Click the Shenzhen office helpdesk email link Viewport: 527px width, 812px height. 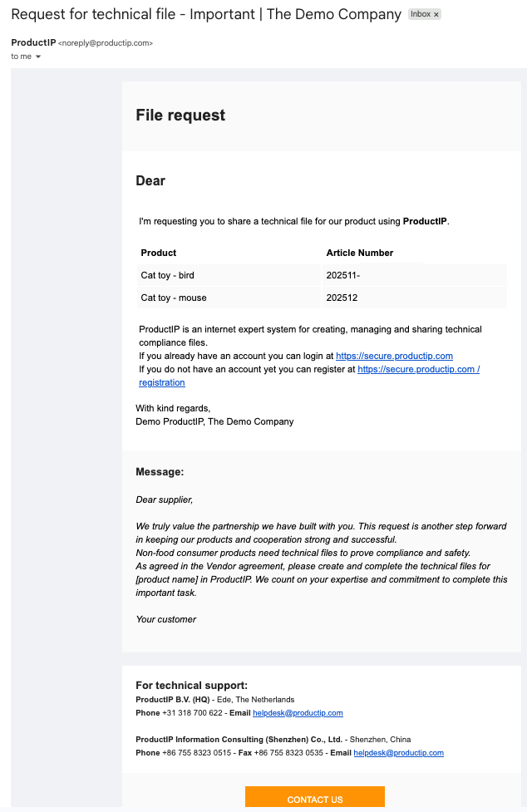tap(398, 753)
